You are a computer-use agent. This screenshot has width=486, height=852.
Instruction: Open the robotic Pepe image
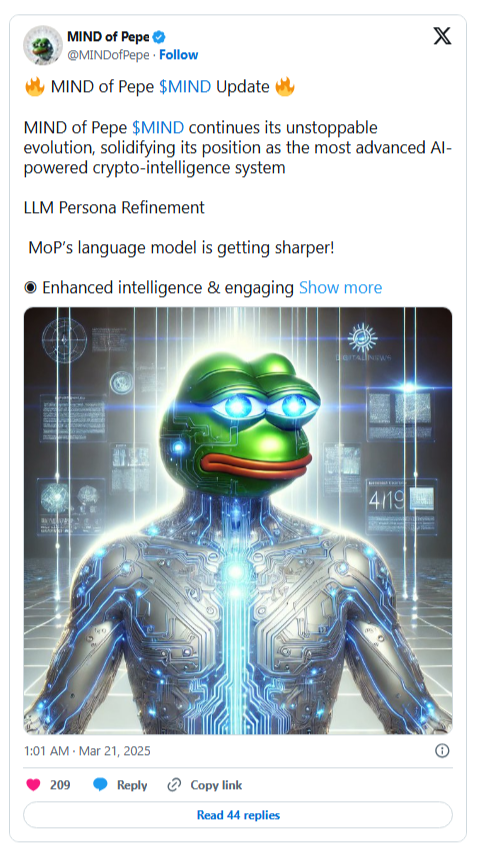click(238, 521)
